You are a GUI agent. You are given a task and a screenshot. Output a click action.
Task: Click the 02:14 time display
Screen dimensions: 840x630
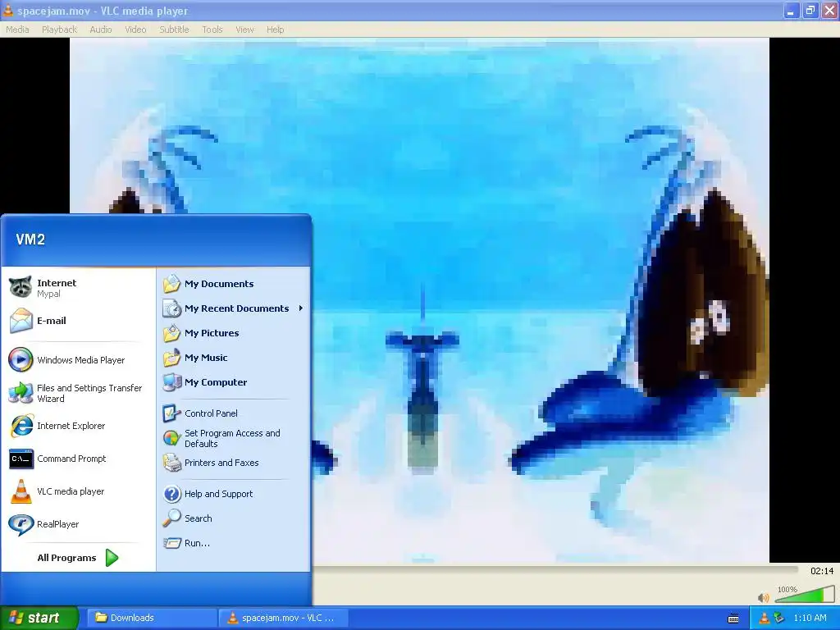pyautogui.click(x=822, y=571)
